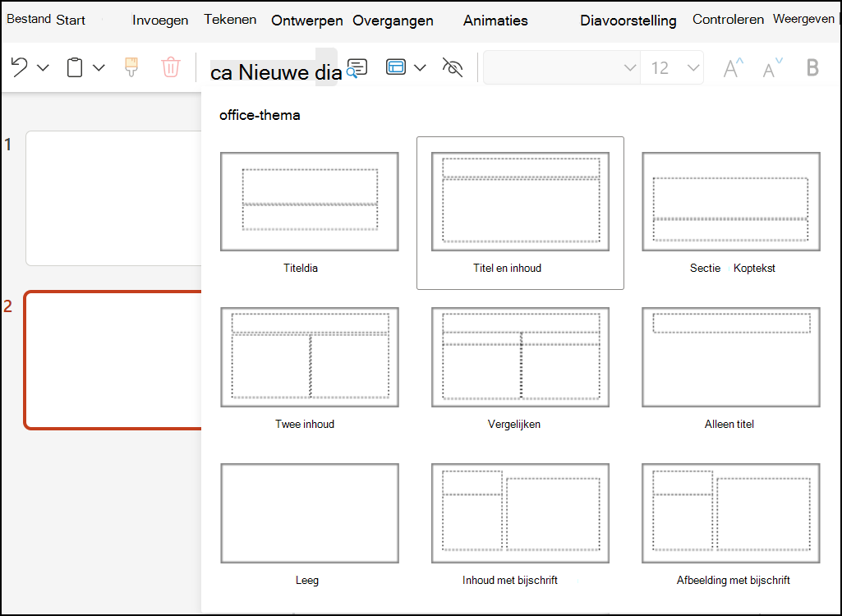The width and height of the screenshot is (842, 616).
Task: Toggle the Hide slide eye icon
Action: pyautogui.click(x=452, y=67)
